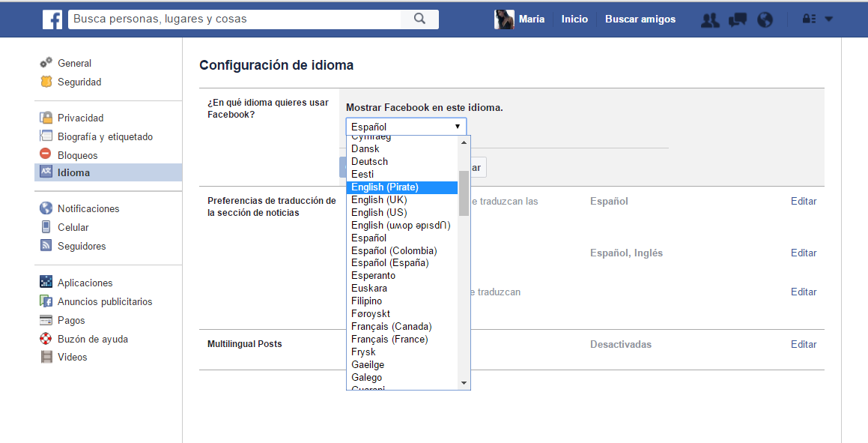Open the messages icon
Viewport: 868px width, 443px height.
click(737, 20)
